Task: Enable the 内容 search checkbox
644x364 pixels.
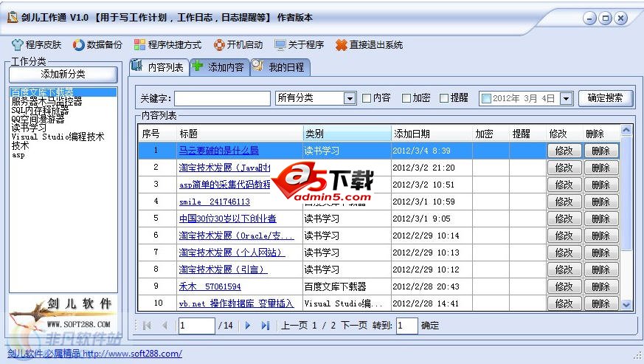Action: [367, 98]
